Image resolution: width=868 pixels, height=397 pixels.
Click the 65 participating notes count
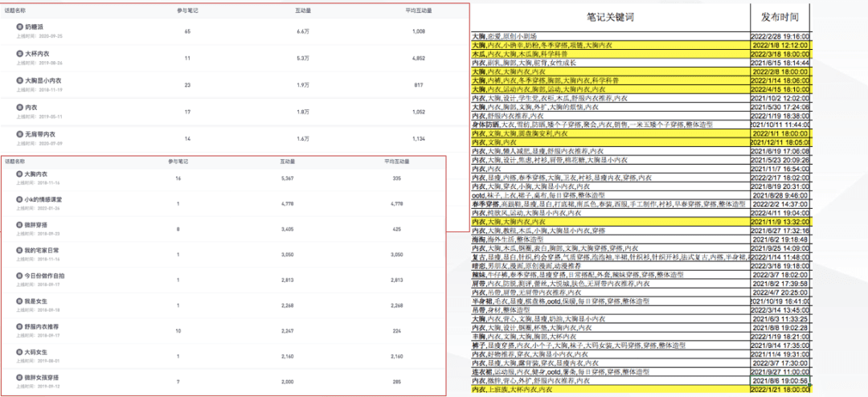(187, 31)
